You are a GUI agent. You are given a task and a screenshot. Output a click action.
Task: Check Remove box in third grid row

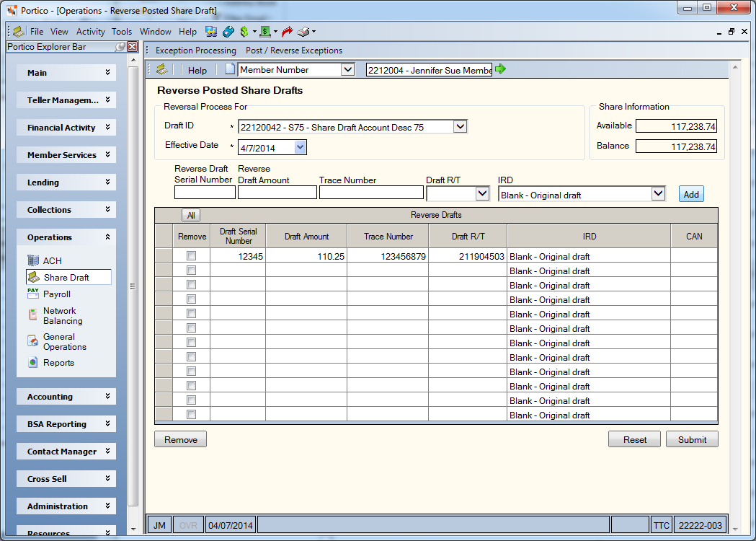pos(192,285)
